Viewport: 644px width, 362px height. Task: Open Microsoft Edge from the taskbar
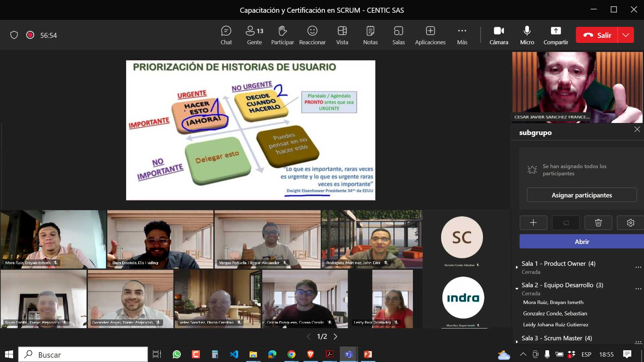pos(272,354)
